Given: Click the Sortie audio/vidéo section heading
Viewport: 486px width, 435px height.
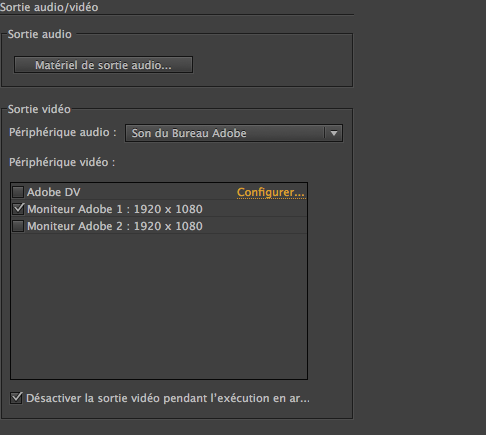Looking at the screenshot, I should (x=49, y=7).
